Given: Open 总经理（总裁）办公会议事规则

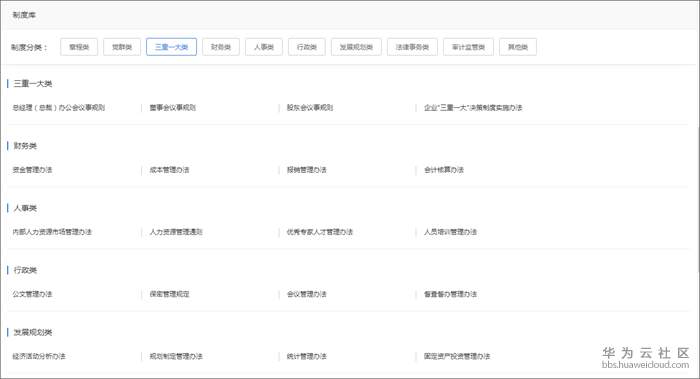Looking at the screenshot, I should (x=58, y=108).
